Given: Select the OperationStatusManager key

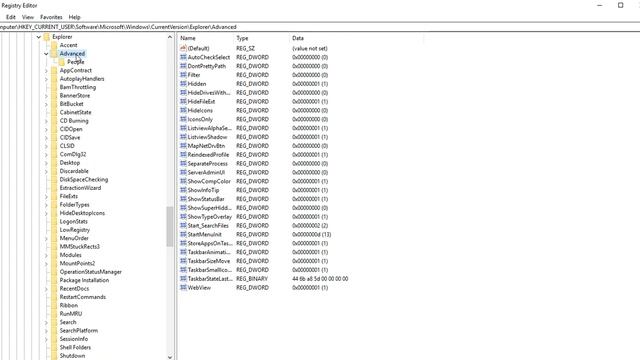Looking at the screenshot, I should pos(91,272).
